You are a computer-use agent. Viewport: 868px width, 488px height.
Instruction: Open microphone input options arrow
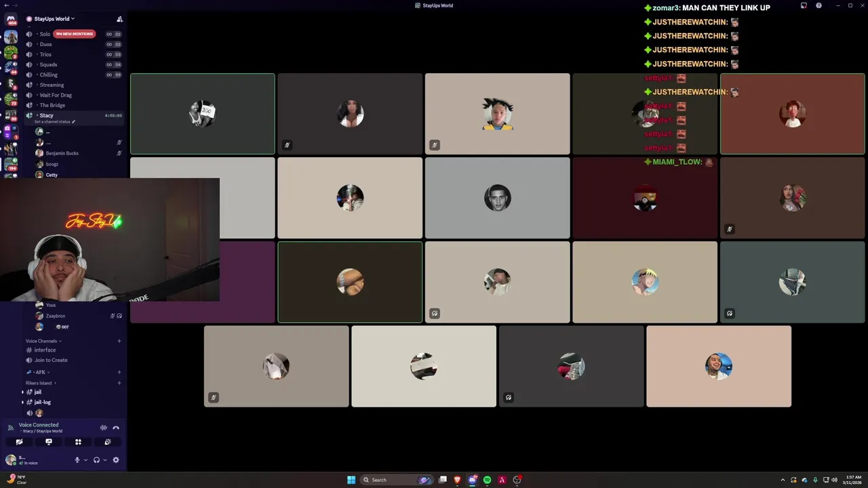pos(85,460)
